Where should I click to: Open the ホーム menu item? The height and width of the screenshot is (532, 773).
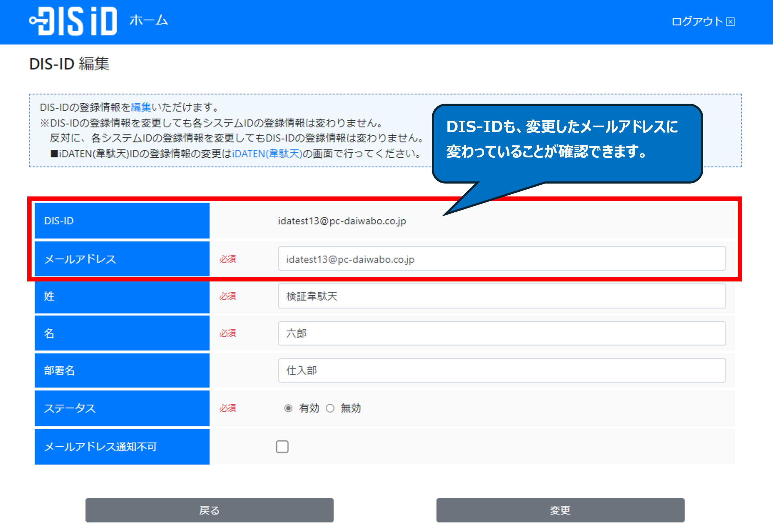click(149, 21)
